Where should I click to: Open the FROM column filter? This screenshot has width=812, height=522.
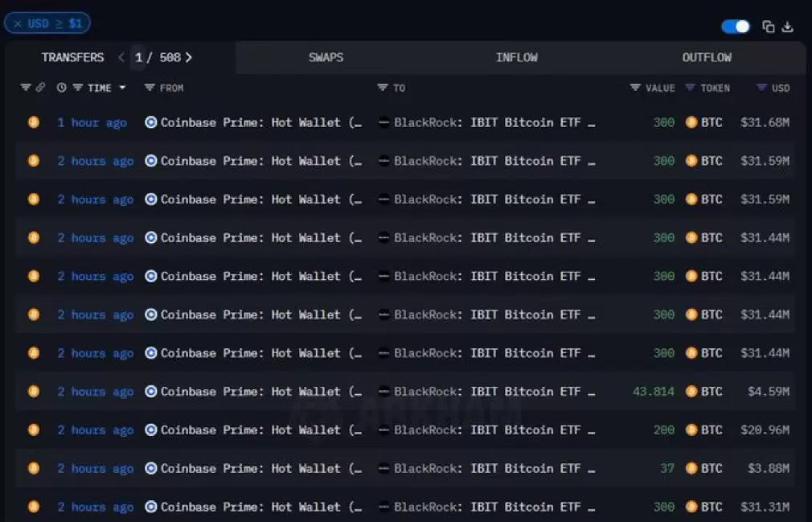click(150, 88)
